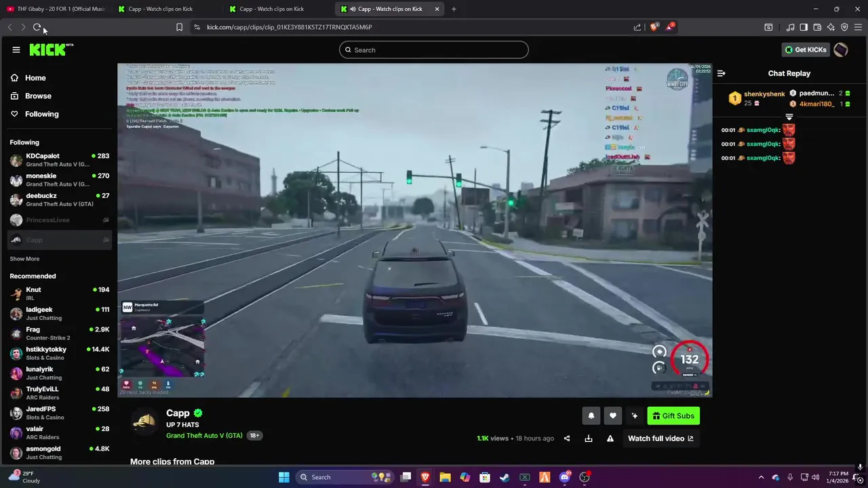Download the clip

[589, 439]
